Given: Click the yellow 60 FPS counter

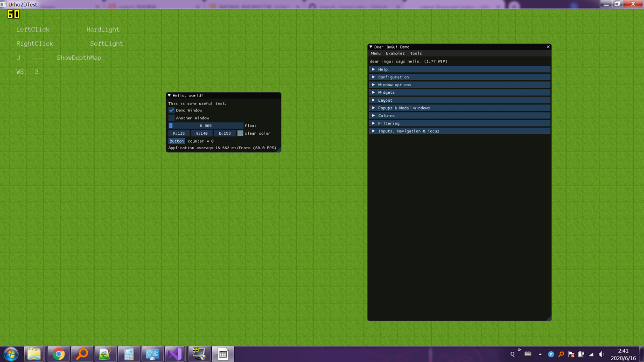Looking at the screenshot, I should click(x=14, y=14).
